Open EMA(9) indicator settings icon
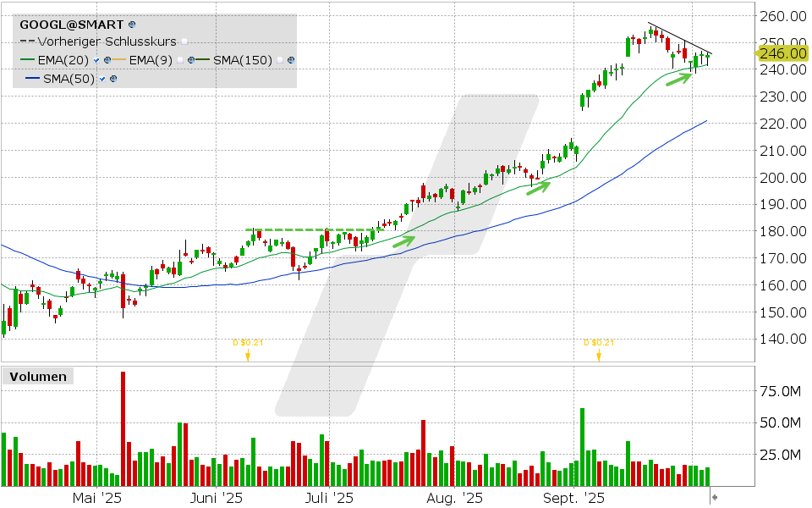 (x=192, y=60)
